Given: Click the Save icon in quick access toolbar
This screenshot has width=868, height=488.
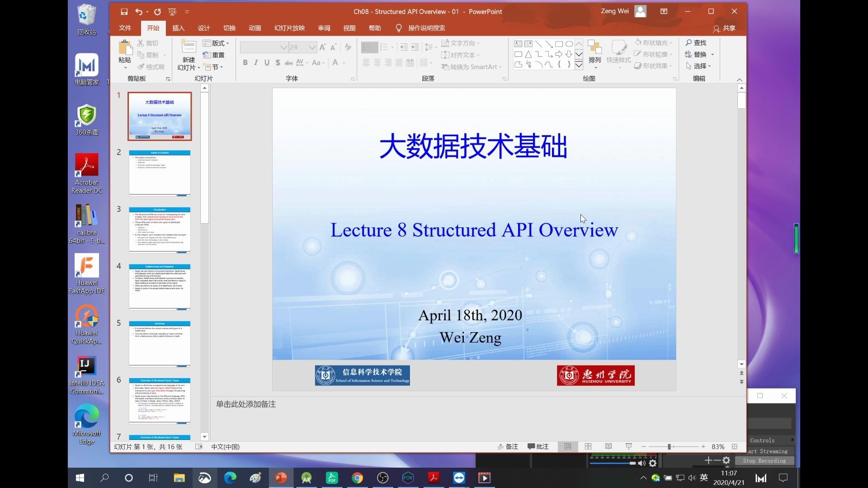Looking at the screenshot, I should pos(124,12).
